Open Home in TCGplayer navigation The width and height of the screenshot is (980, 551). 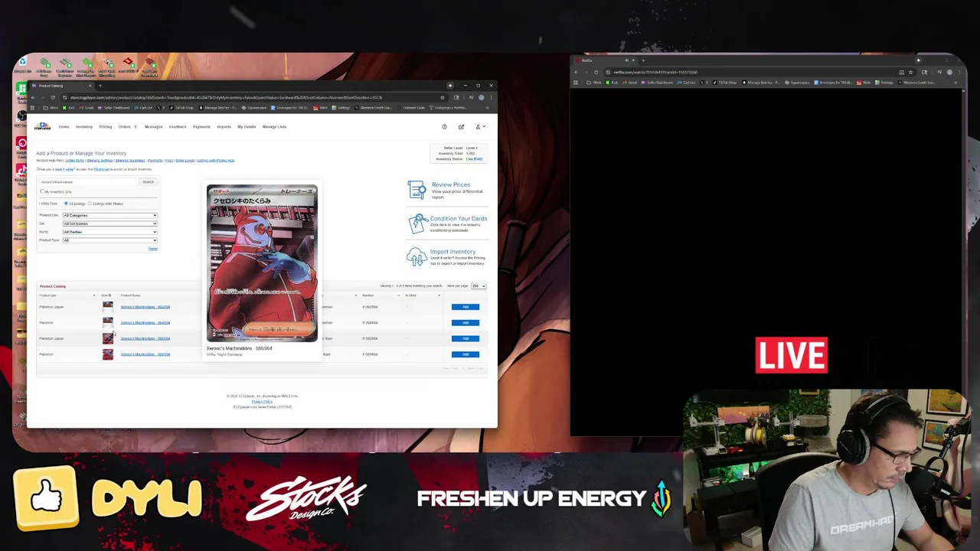(x=64, y=127)
